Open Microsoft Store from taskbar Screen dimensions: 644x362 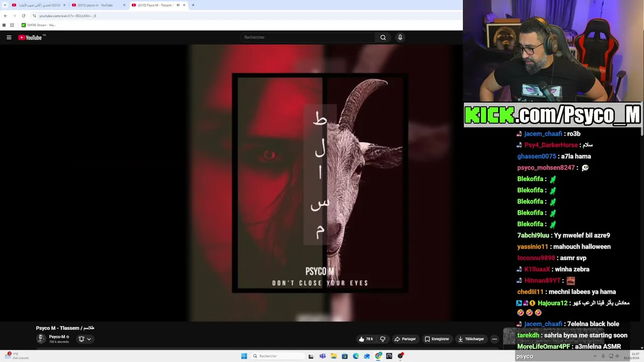pyautogui.click(x=345, y=356)
